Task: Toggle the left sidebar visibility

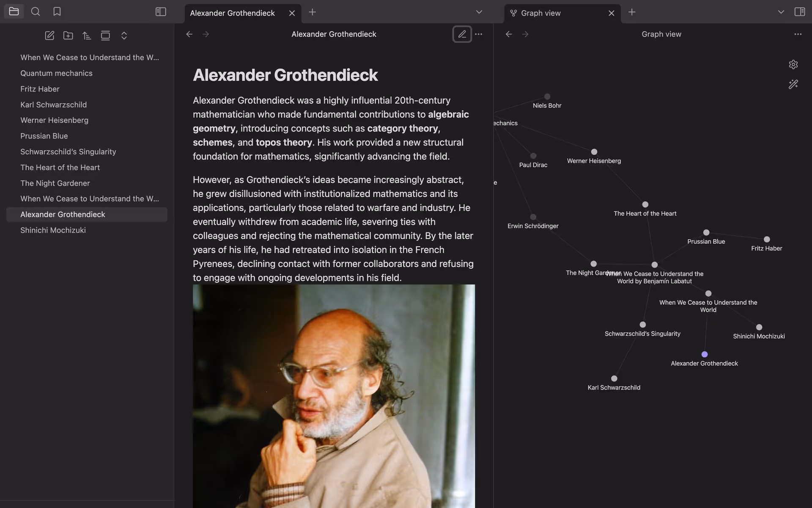Action: (161, 12)
